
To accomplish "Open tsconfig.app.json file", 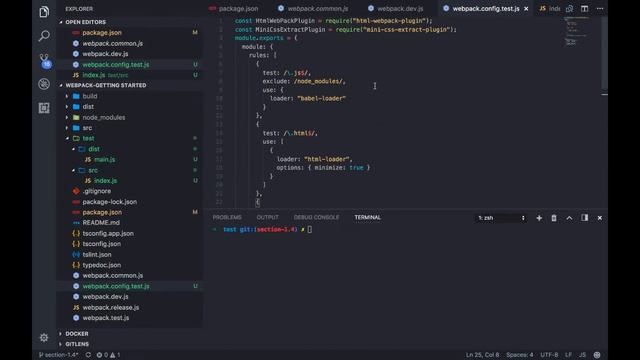I will pyautogui.click(x=108, y=233).
